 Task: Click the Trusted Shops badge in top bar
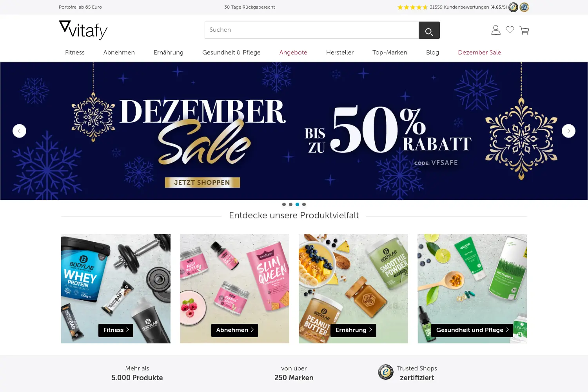(x=513, y=7)
